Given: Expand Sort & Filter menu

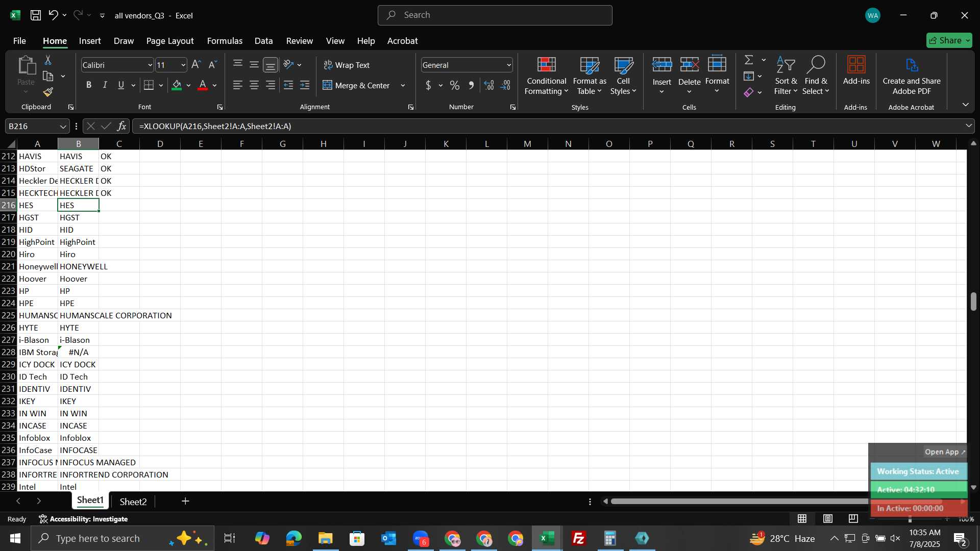Looking at the screenshot, I should [x=786, y=76].
